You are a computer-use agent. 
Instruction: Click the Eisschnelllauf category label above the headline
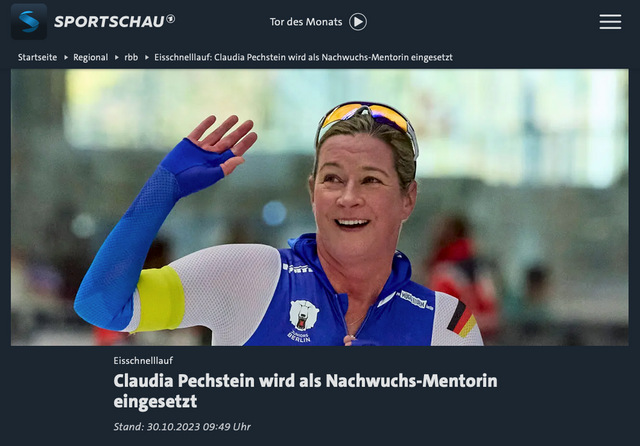click(143, 360)
